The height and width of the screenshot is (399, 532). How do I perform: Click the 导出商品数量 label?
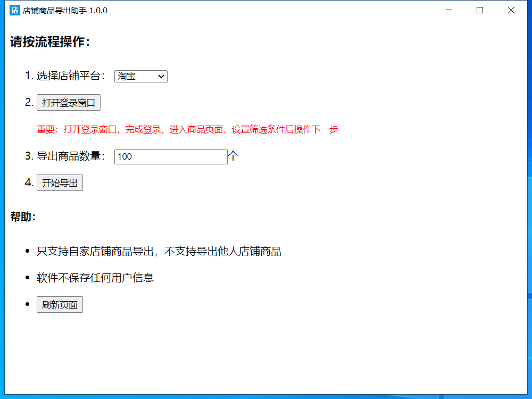(x=71, y=156)
